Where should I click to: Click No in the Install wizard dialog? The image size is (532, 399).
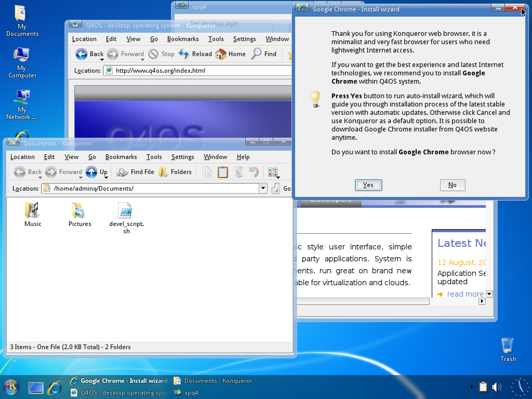tap(453, 185)
